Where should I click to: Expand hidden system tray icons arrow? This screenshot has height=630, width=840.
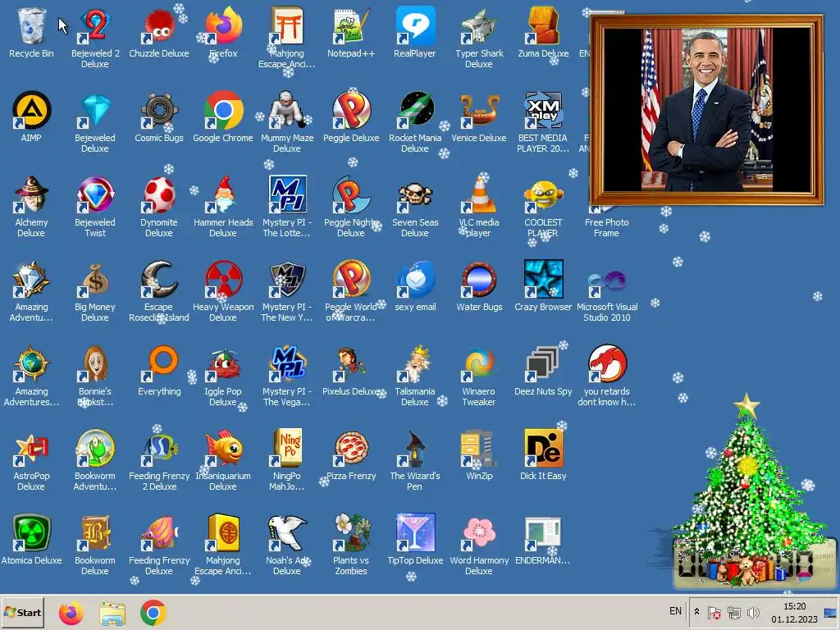pos(696,612)
